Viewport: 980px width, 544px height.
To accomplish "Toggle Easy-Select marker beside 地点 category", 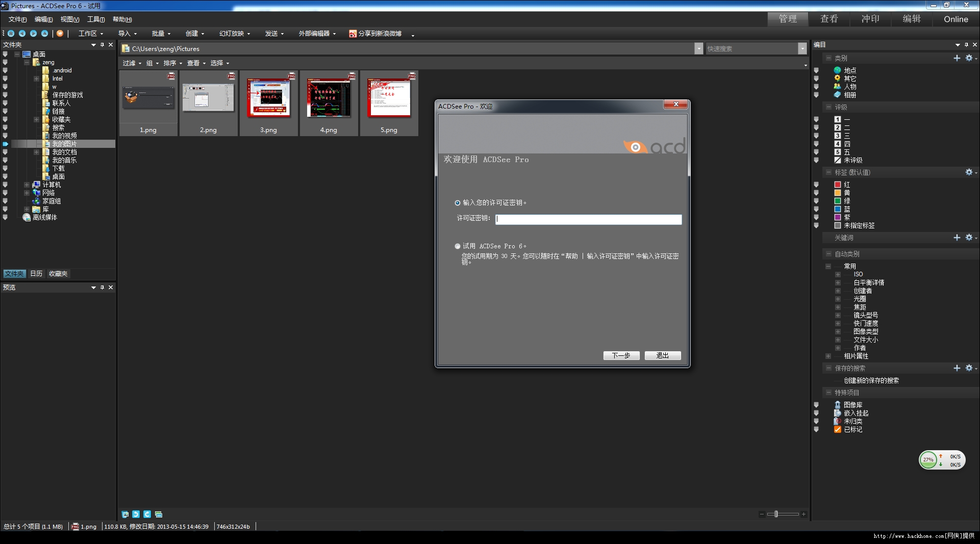I will (x=816, y=70).
